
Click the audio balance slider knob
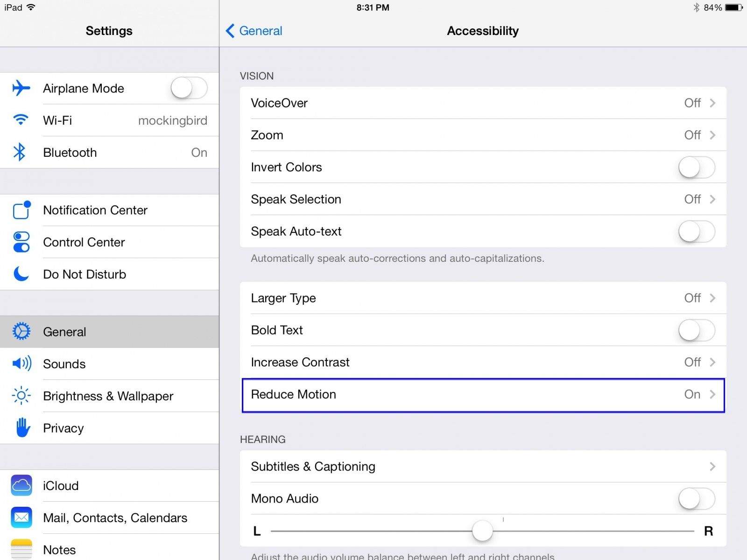pos(482,531)
